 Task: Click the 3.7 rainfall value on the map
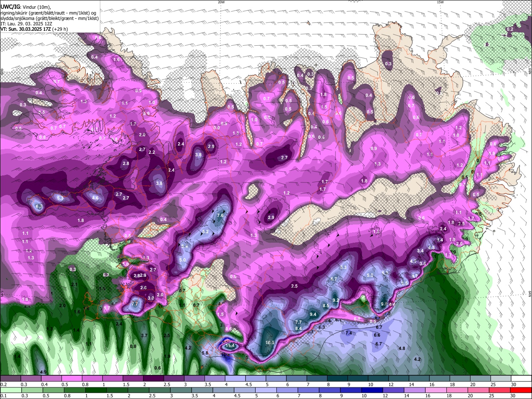tap(144, 335)
